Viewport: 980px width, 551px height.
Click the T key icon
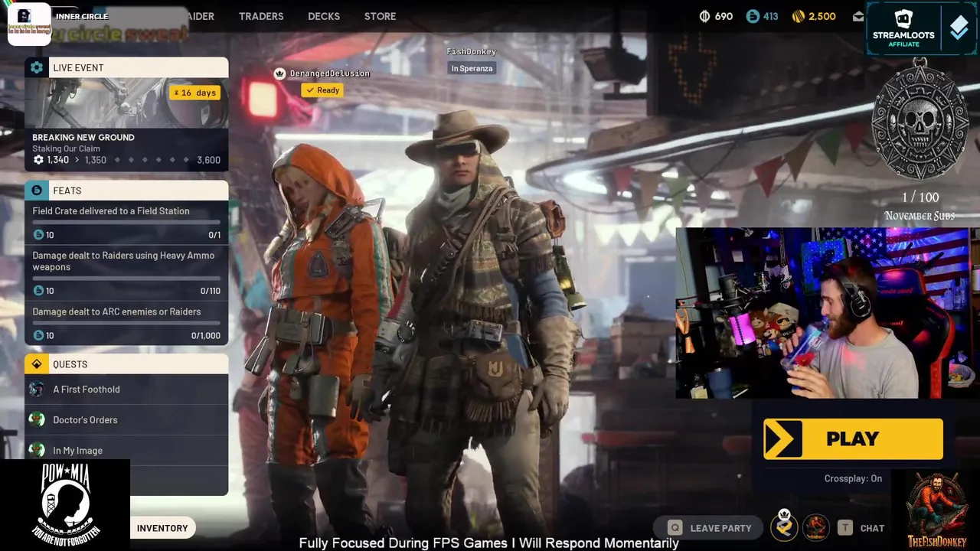(x=844, y=528)
